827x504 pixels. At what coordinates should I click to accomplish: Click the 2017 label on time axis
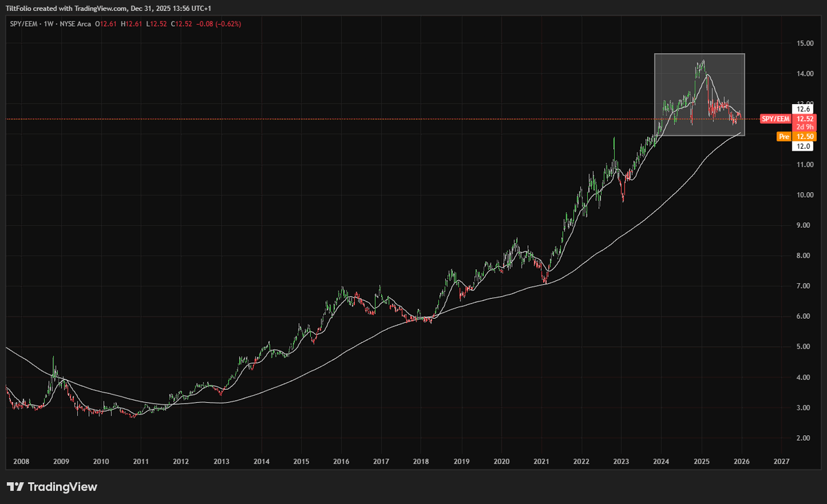[x=381, y=462]
